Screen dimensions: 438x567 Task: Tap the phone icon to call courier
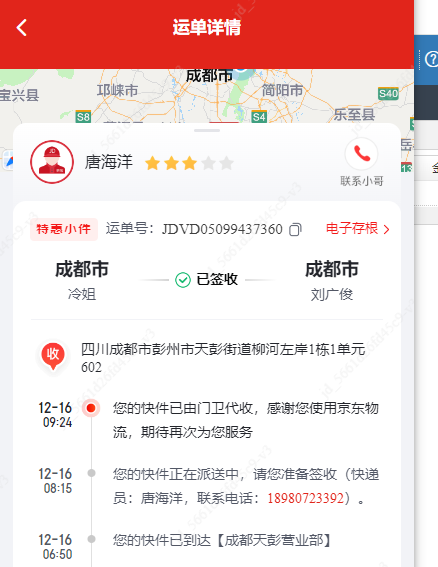361,154
